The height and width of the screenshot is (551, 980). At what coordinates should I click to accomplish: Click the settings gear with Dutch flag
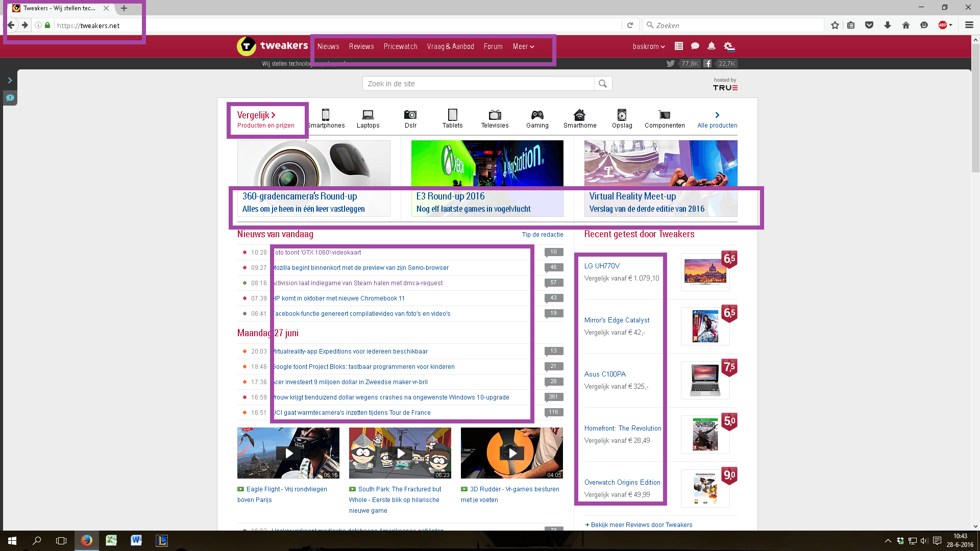(729, 46)
